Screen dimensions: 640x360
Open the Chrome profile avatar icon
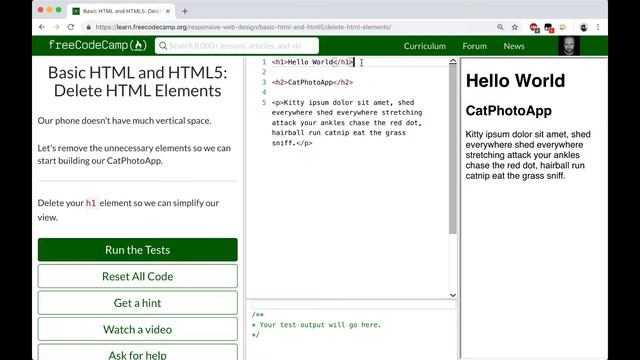(584, 27)
